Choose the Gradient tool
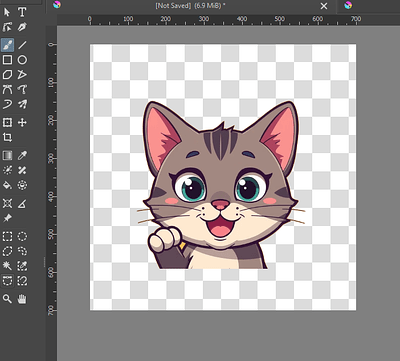The height and width of the screenshot is (361, 400). [x=7, y=155]
